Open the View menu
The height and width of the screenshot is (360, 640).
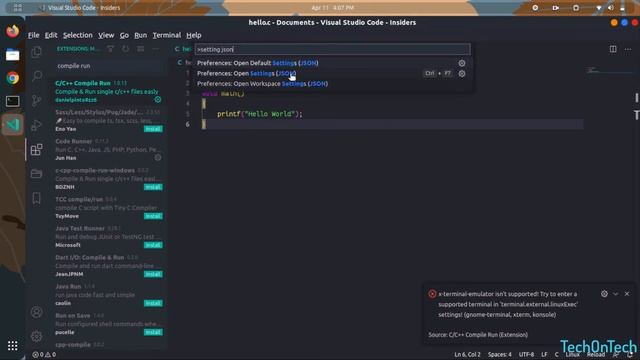[x=106, y=35]
